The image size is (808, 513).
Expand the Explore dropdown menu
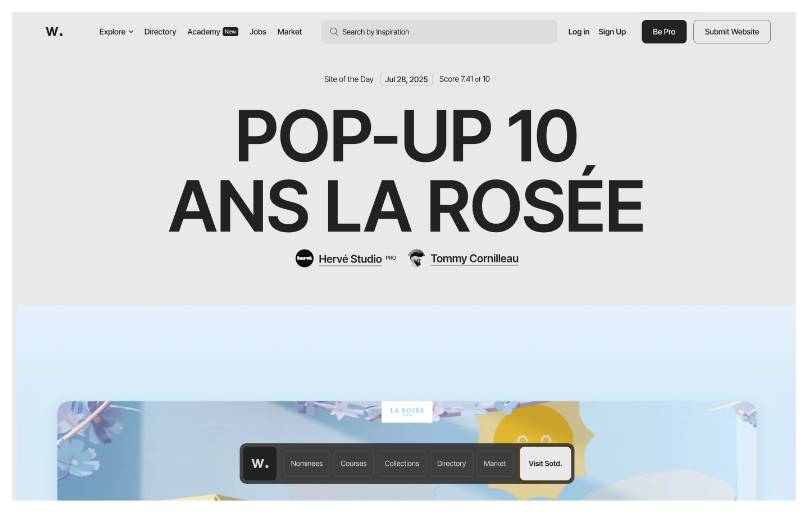click(116, 32)
